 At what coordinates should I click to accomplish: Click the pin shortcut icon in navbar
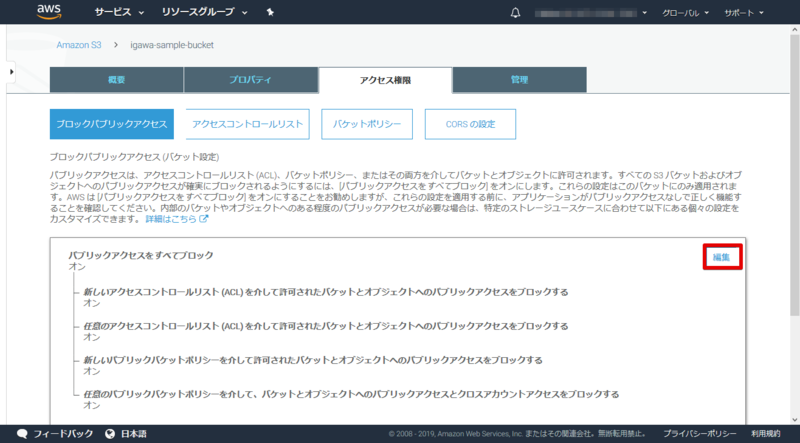tap(270, 12)
